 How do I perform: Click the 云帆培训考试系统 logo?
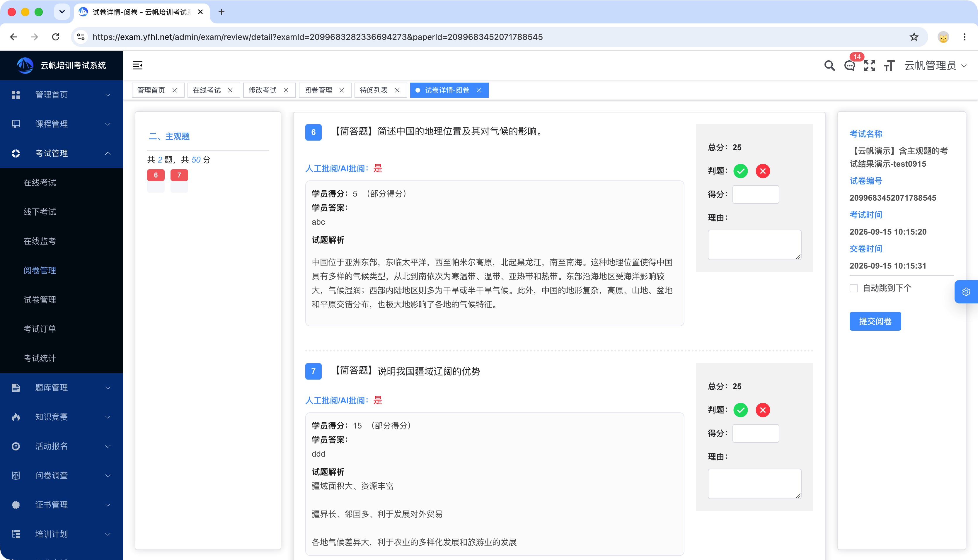click(x=25, y=65)
